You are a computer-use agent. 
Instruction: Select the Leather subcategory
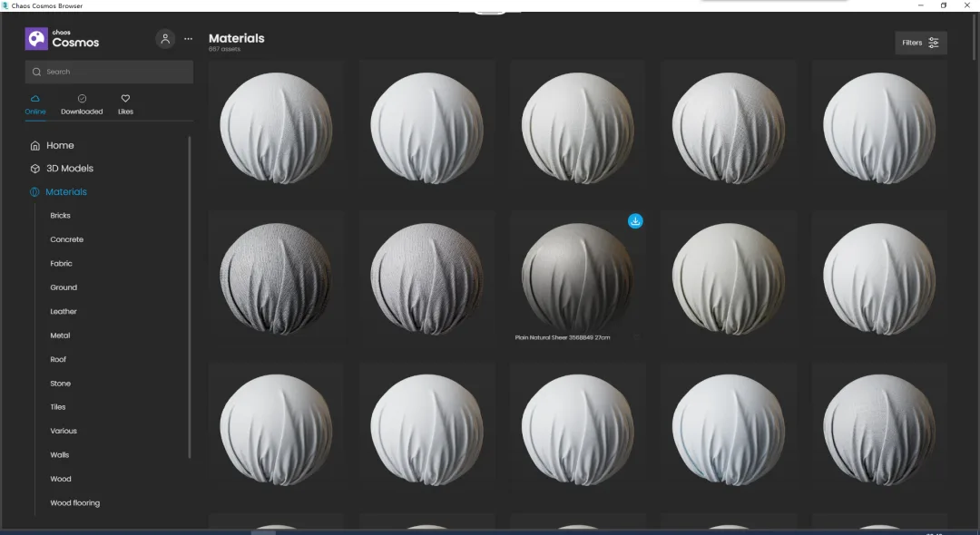[x=64, y=312]
